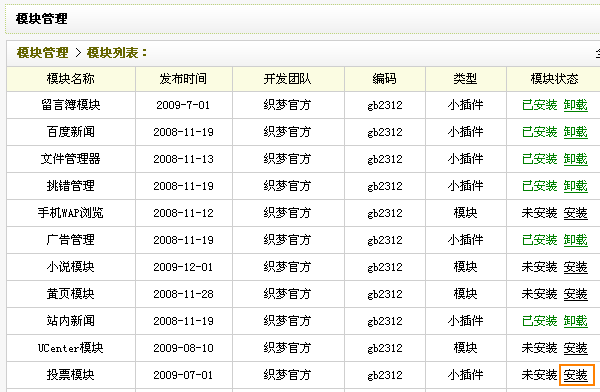Select the 留言簿模块 name cell

pyautogui.click(x=71, y=105)
